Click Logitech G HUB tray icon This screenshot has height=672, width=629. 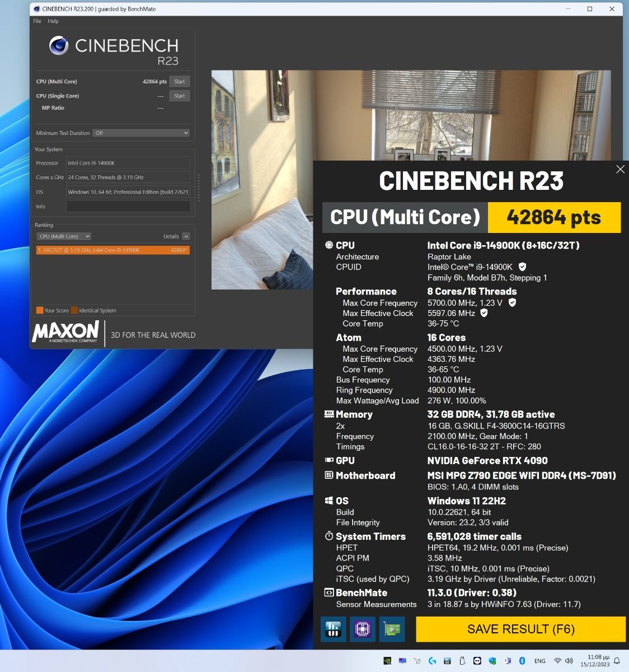coord(432,661)
